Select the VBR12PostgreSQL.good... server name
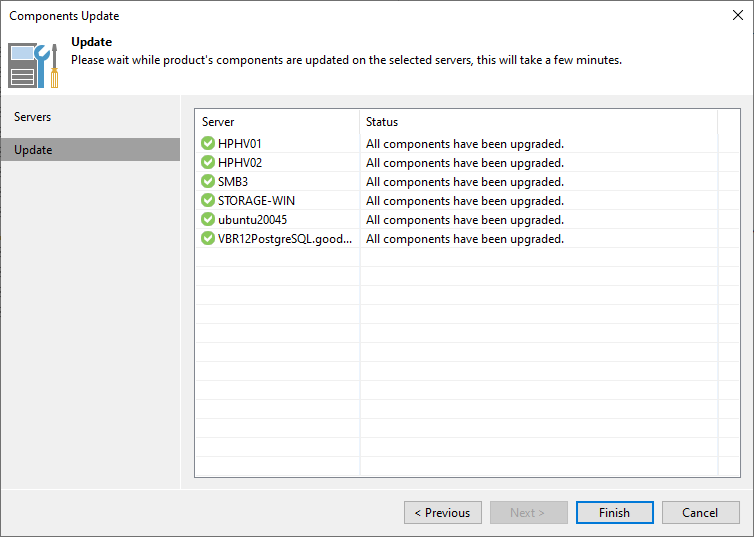The image size is (754, 537). click(x=285, y=239)
